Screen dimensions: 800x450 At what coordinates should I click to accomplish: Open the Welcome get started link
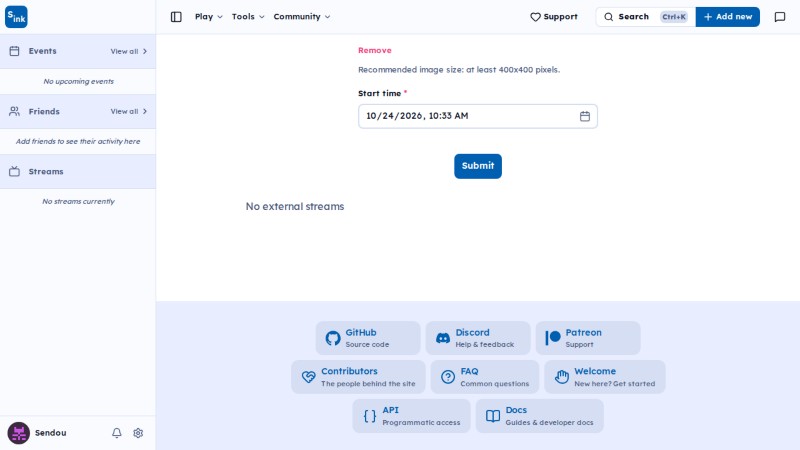pyautogui.click(x=605, y=377)
